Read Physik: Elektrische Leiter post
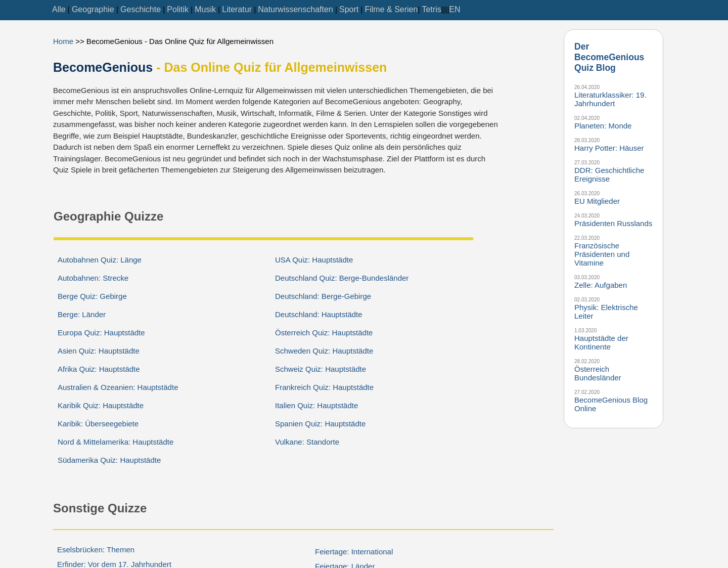This screenshot has height=568, width=728. pyautogui.click(x=606, y=312)
